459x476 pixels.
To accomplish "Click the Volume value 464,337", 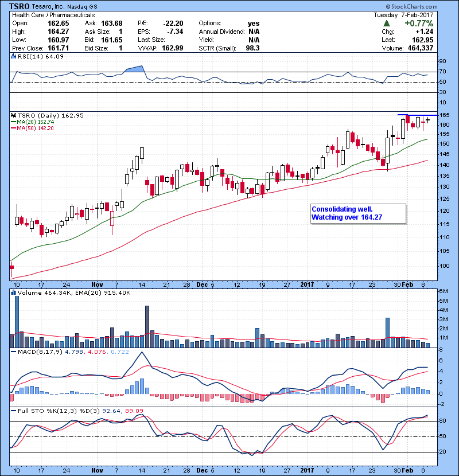I will click(x=421, y=48).
